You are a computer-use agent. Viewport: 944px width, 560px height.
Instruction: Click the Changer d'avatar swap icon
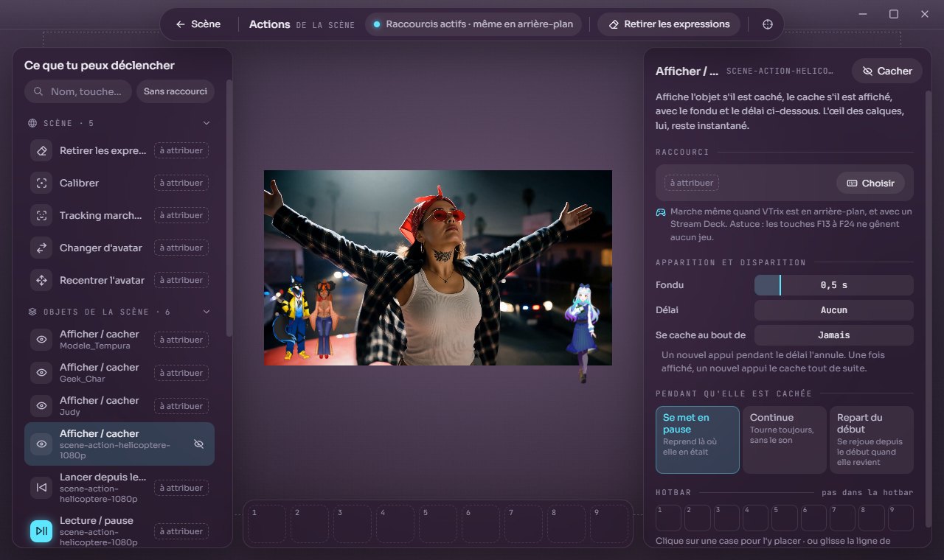coord(42,248)
